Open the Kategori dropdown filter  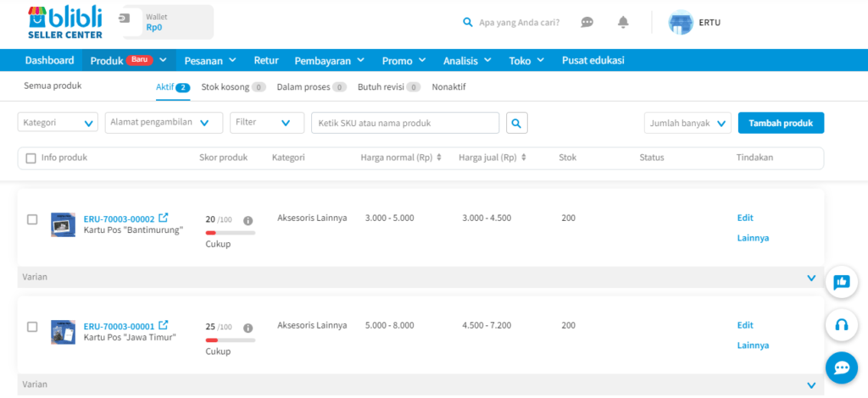58,123
